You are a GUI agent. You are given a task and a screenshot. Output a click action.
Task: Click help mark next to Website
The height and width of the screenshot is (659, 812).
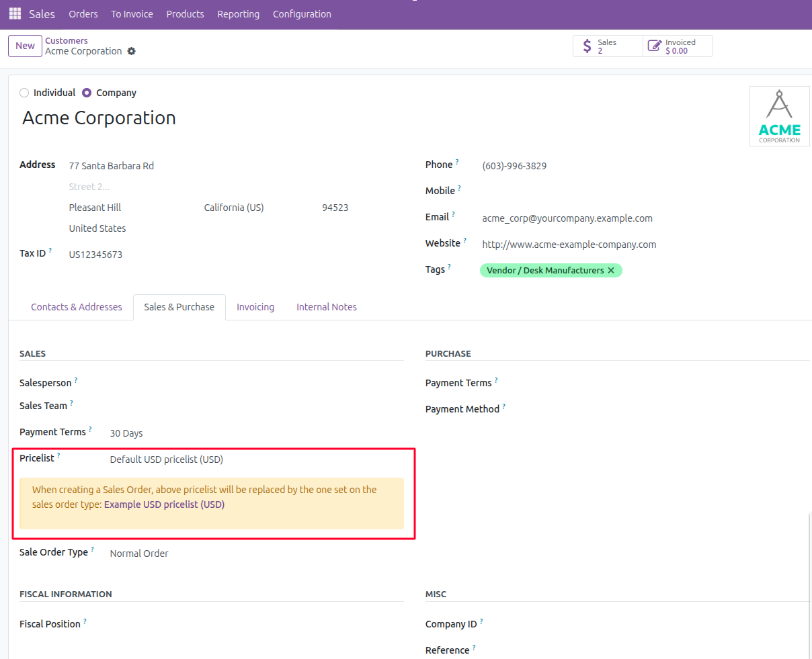(464, 240)
